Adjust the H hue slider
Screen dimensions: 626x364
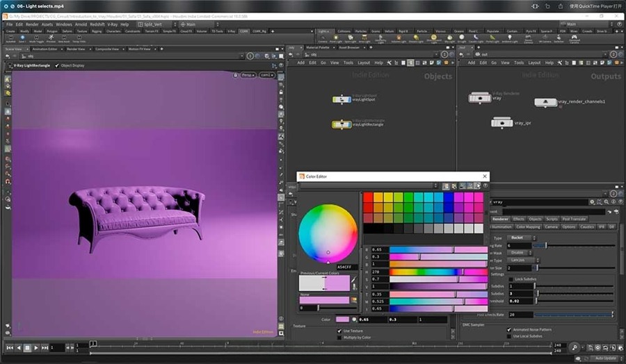point(438,272)
